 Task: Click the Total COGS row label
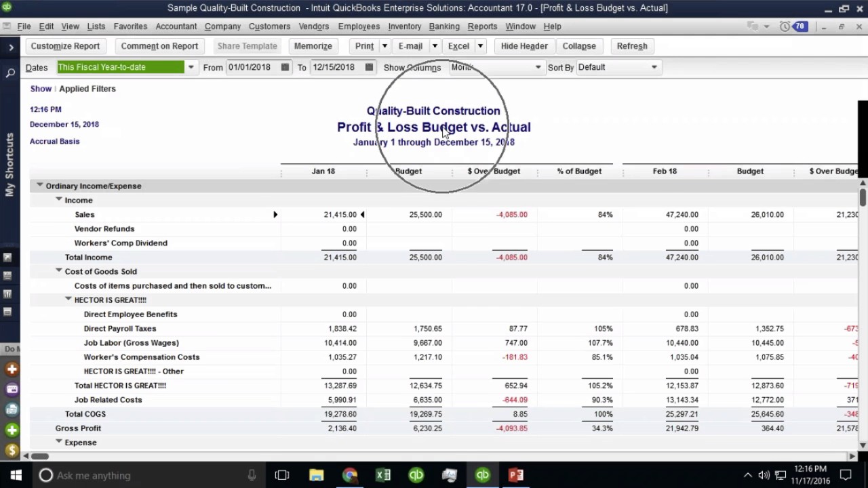tap(85, 414)
